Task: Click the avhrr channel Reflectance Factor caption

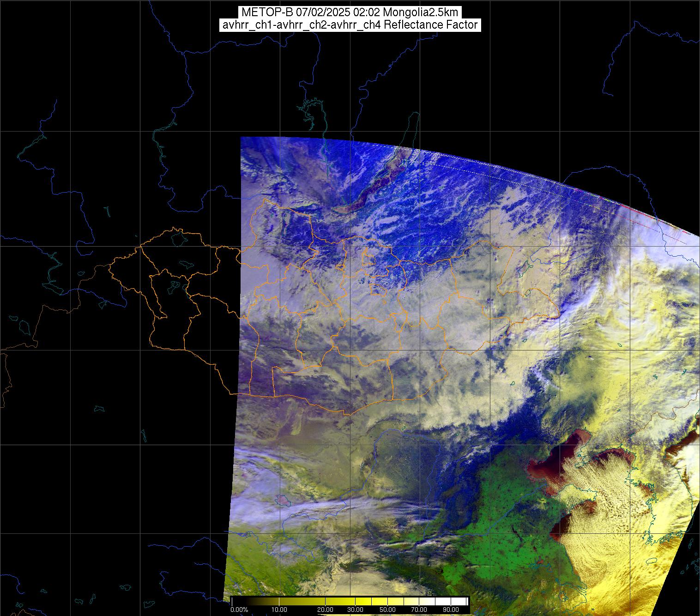Action: 350,25
